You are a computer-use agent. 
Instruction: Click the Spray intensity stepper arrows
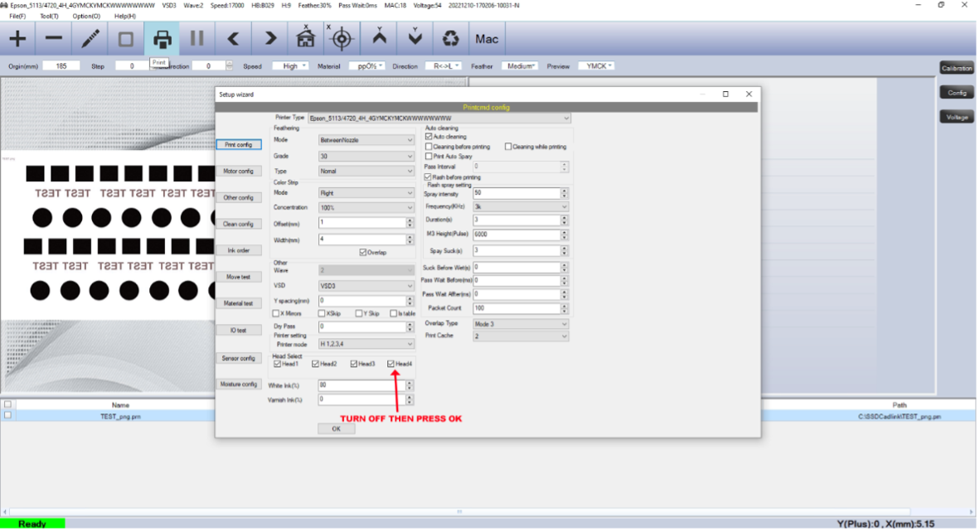[564, 193]
